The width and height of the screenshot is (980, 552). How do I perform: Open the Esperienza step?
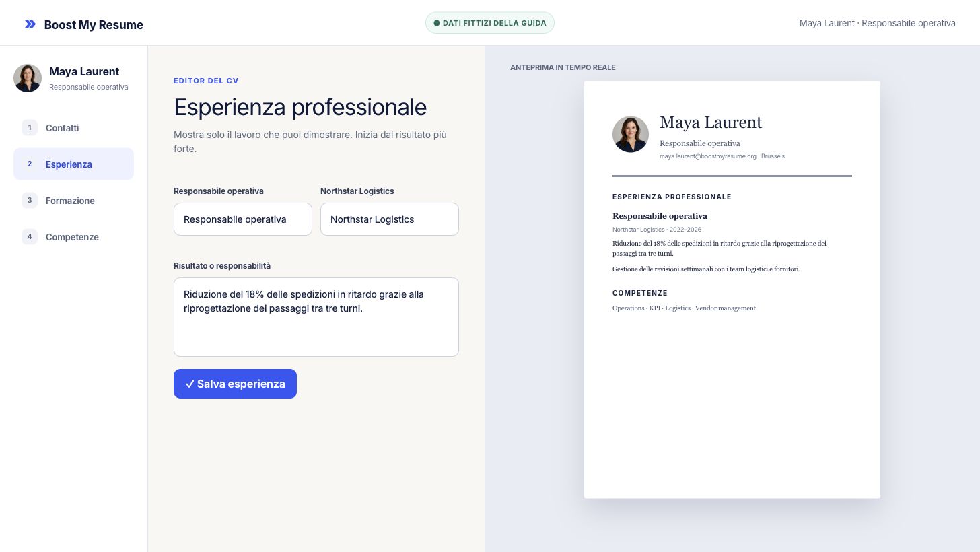[x=73, y=164]
